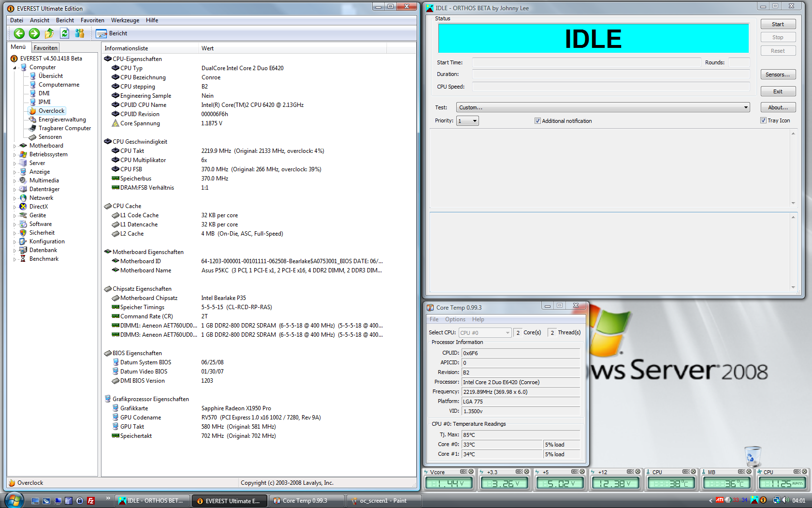This screenshot has width=812, height=508.
Task: Close the Vcore sensor gadget
Action: click(x=471, y=472)
